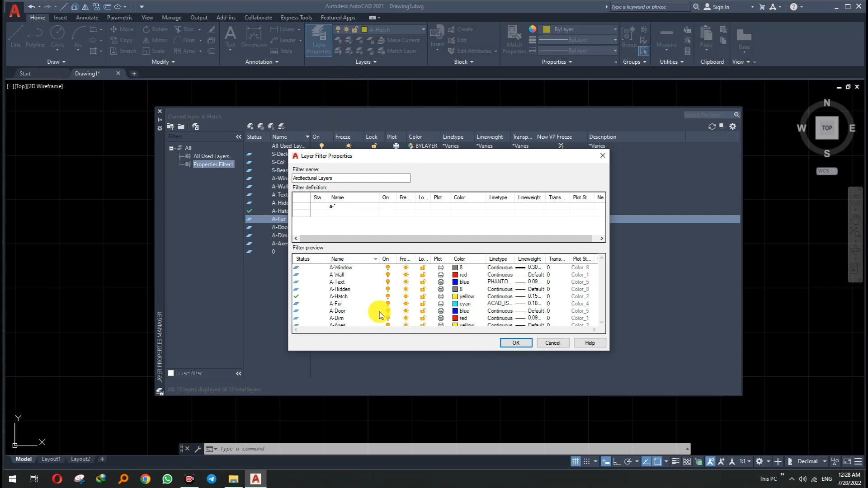Expand the Draw panel dropdown
868x488 pixels.
(57, 62)
